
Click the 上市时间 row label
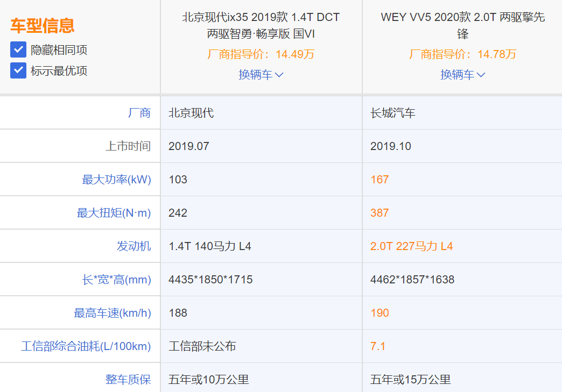[x=128, y=146]
